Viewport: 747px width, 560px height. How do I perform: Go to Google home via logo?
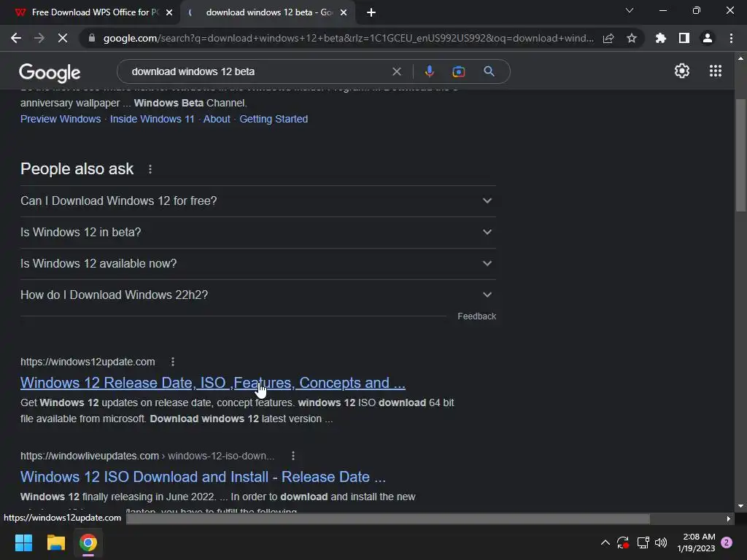50,72
